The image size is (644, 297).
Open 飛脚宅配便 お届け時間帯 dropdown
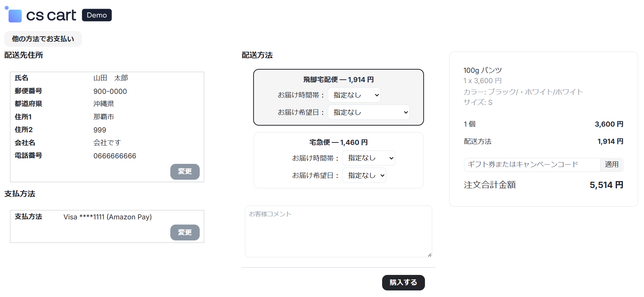click(354, 95)
